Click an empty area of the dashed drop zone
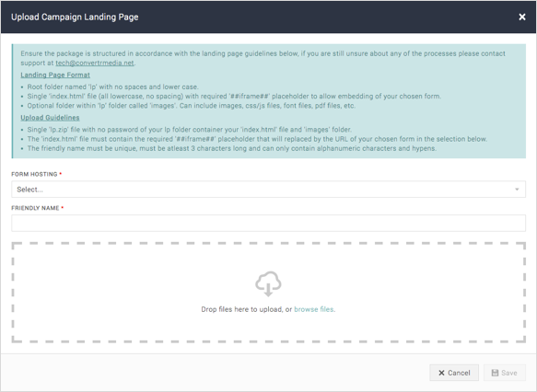This screenshot has width=537, height=392. 103,291
